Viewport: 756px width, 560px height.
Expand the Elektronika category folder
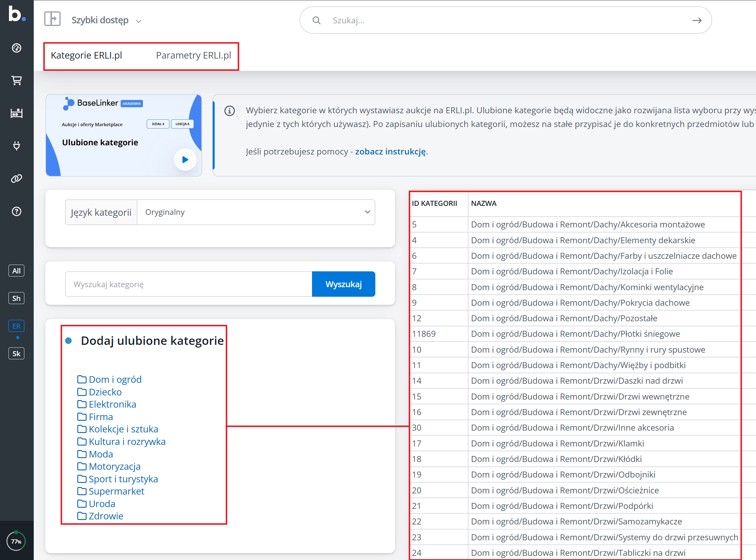coord(112,404)
